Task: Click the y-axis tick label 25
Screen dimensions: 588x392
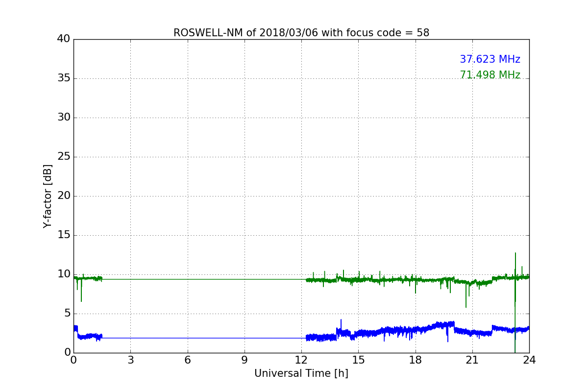Action: point(64,156)
